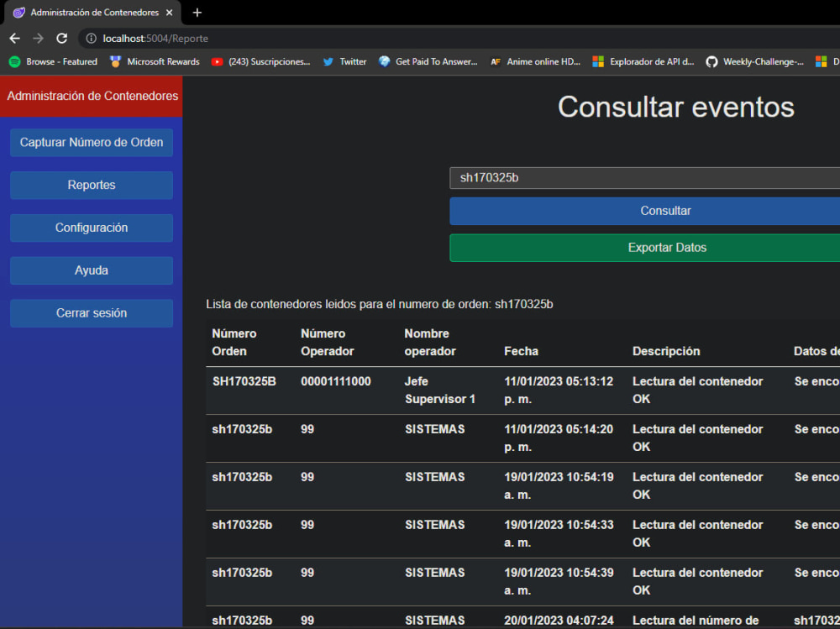Select the Administración de Contenedores browser tab
Viewport: 840px width, 629px height.
[x=92, y=13]
